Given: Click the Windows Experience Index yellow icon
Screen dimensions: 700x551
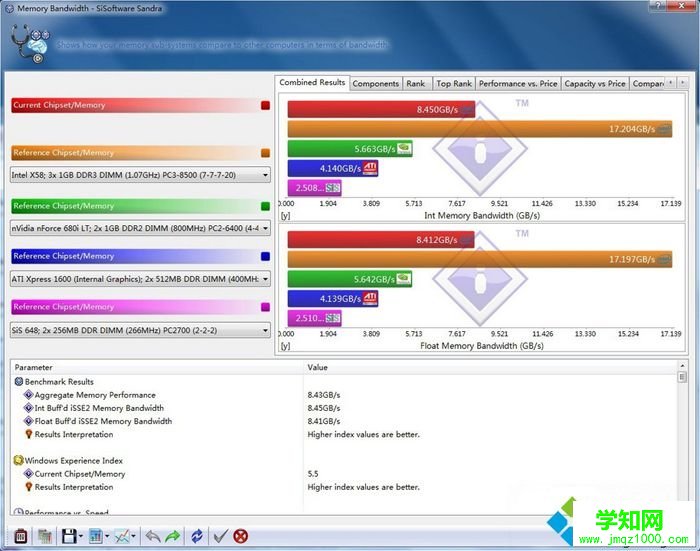Looking at the screenshot, I should pos(18,460).
